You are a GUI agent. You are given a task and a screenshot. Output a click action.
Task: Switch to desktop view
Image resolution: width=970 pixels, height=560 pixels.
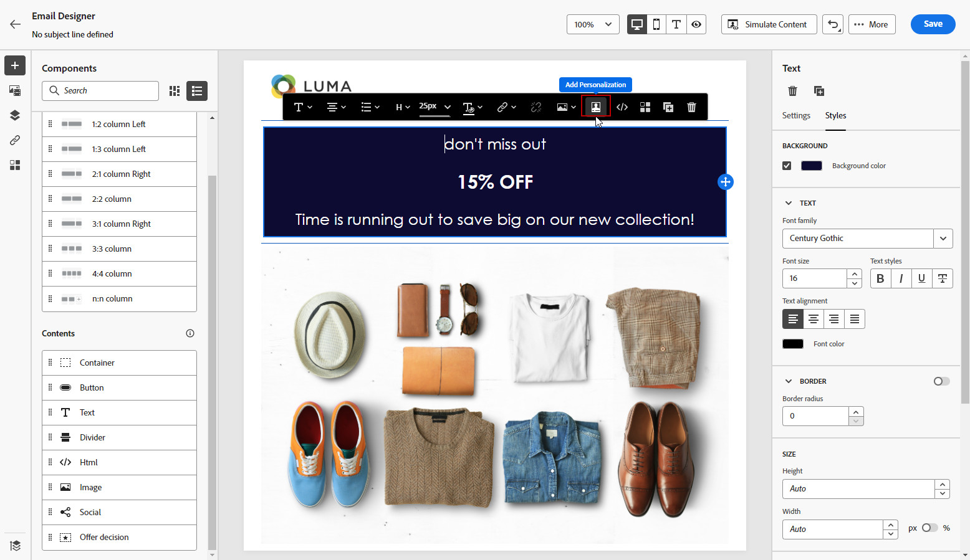click(637, 24)
